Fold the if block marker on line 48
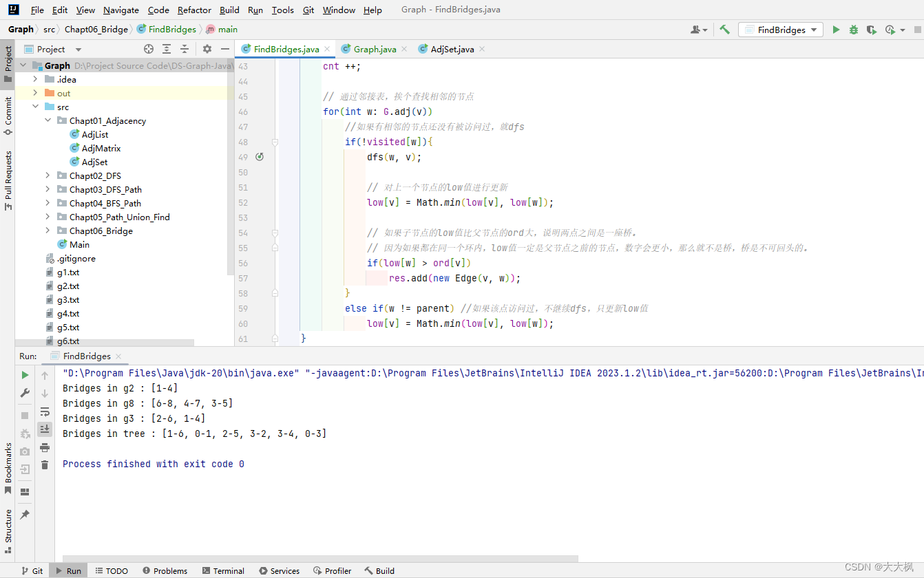Screen dimensions: 924x578 pos(275,142)
